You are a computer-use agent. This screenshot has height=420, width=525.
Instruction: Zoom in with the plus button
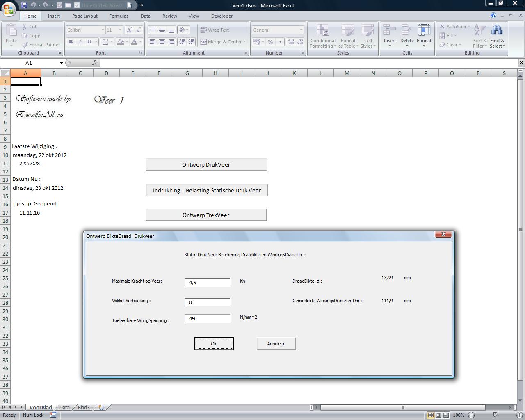(519, 415)
